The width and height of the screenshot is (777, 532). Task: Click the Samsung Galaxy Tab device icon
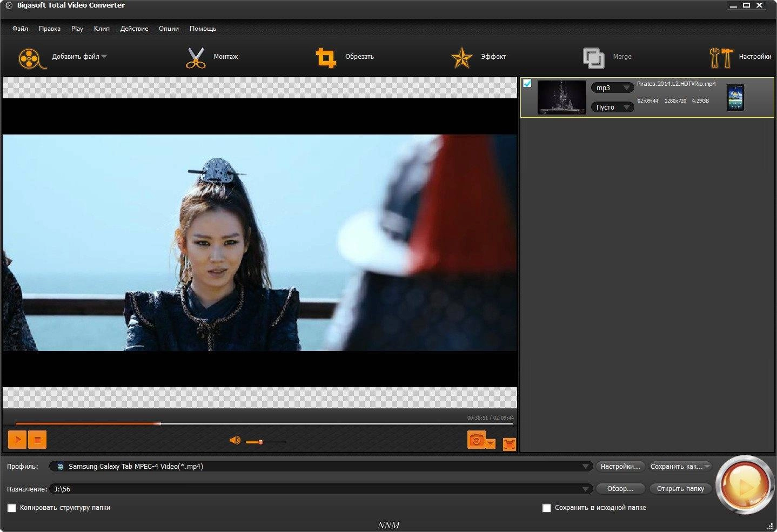(735, 97)
